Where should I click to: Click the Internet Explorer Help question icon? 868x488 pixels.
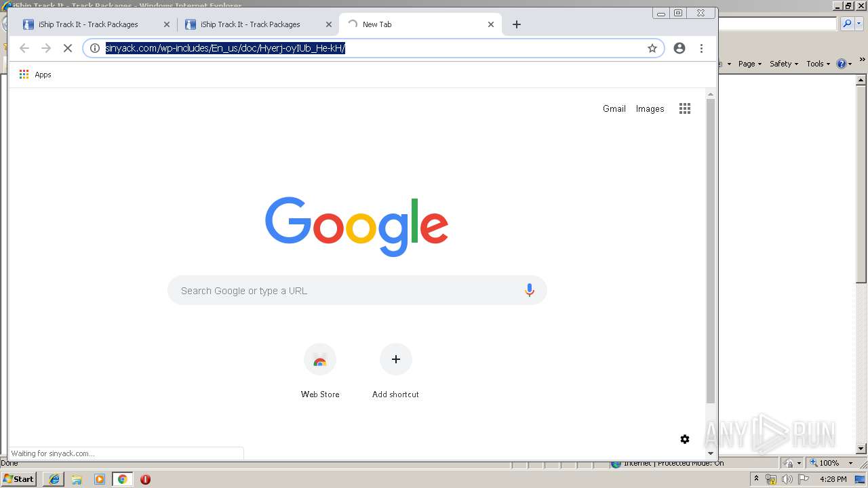(842, 64)
